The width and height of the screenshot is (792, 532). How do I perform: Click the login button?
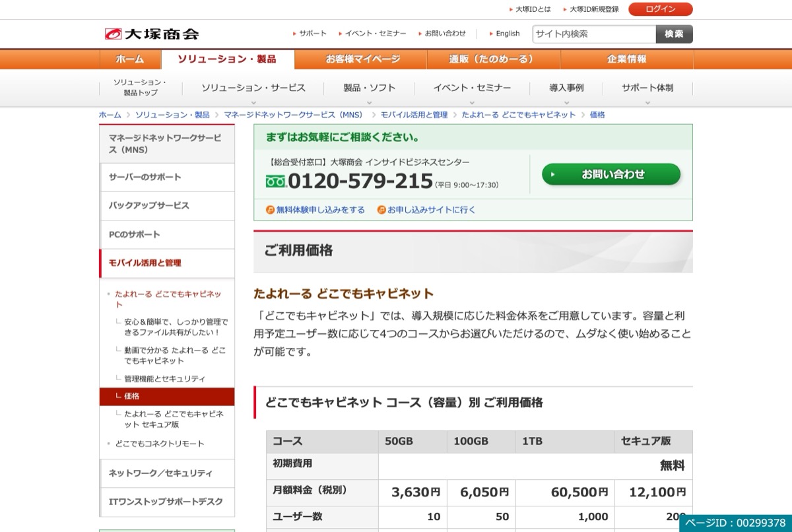coord(661,9)
